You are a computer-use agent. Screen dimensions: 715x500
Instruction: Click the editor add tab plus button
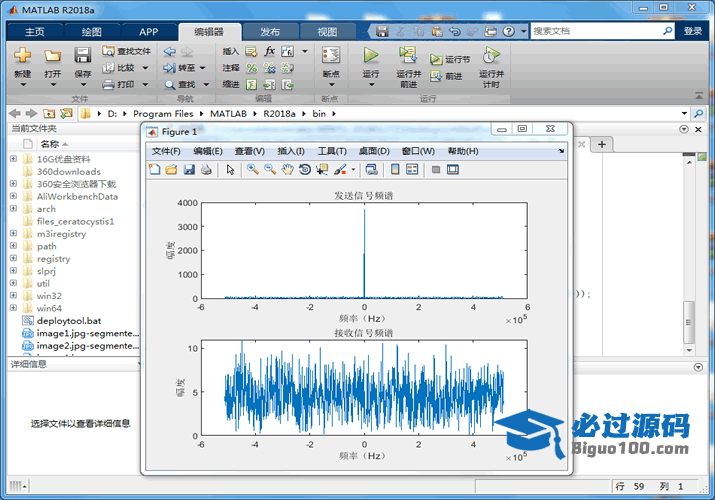coord(602,144)
